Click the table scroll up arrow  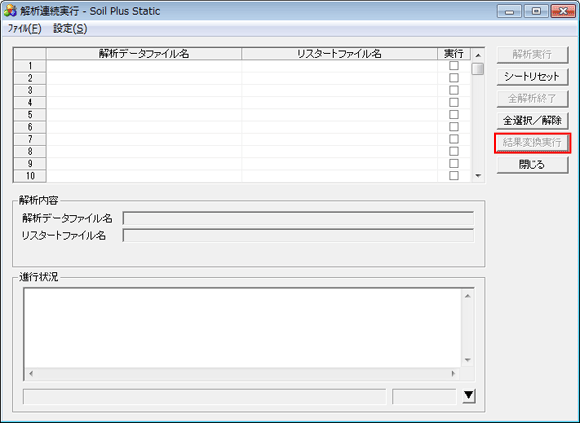pyautogui.click(x=478, y=55)
